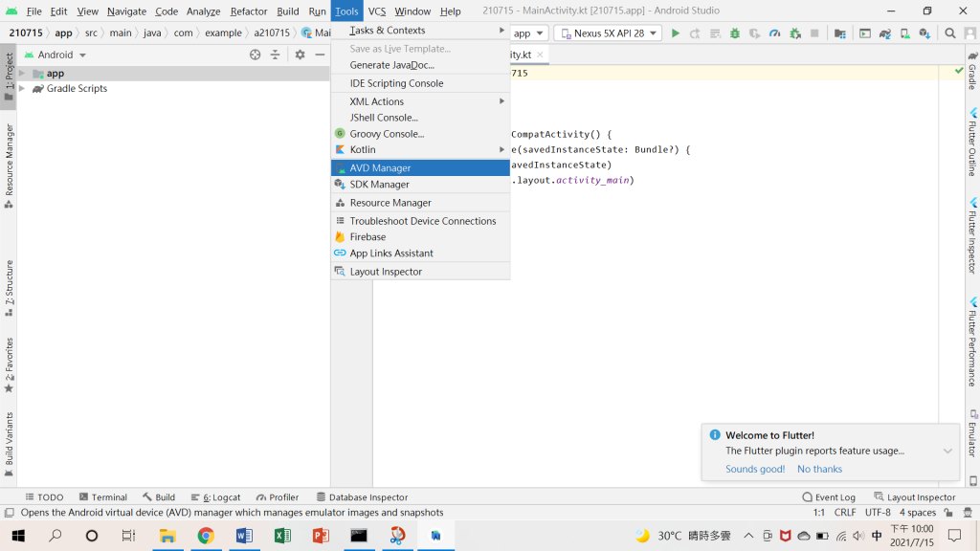
Task: Run app with coverage icon
Action: coord(755,33)
